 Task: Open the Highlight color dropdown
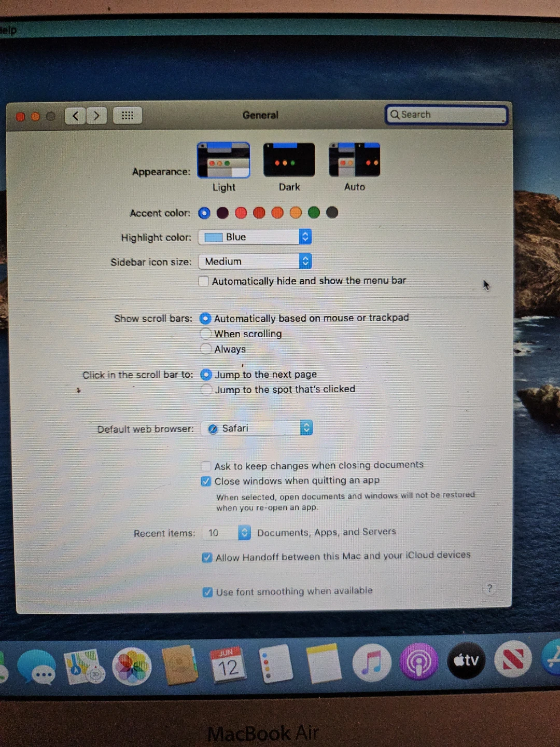(255, 237)
